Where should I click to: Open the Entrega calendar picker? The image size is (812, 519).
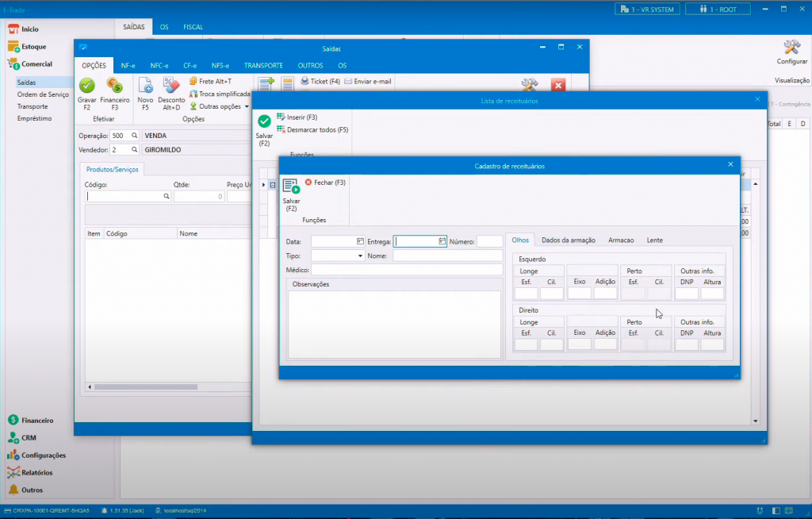tap(442, 241)
